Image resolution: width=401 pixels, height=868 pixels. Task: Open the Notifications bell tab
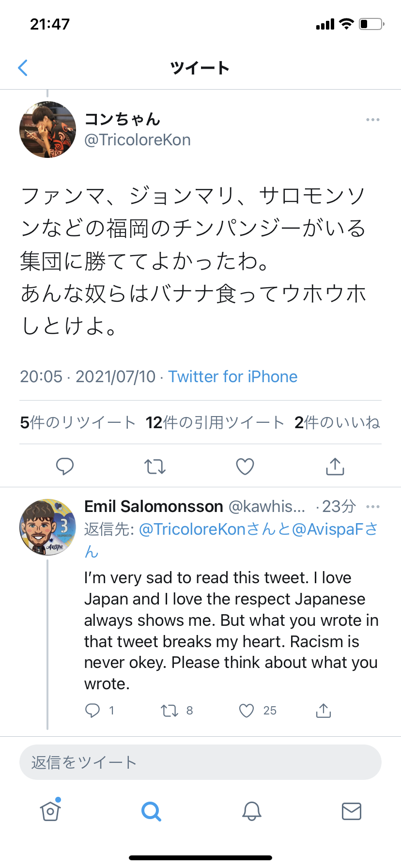click(x=252, y=811)
